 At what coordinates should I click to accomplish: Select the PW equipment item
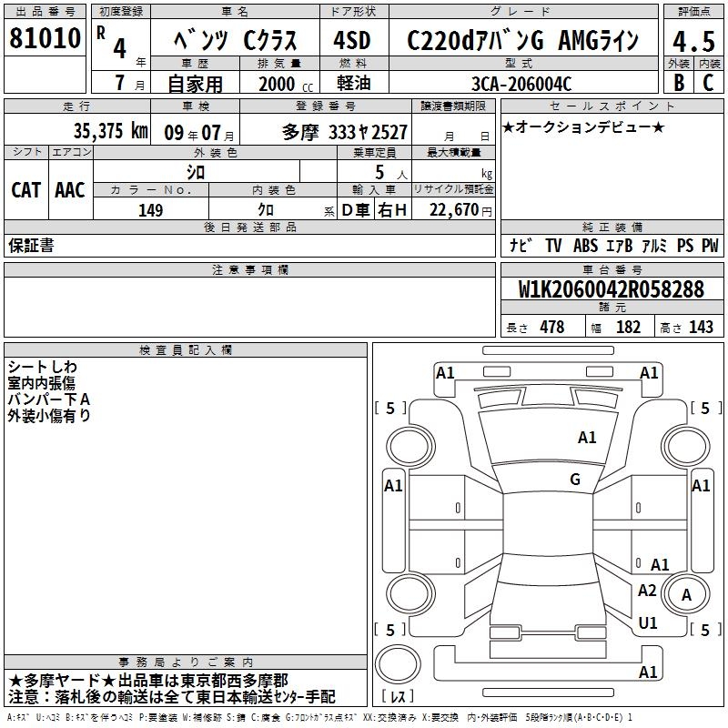[710, 245]
